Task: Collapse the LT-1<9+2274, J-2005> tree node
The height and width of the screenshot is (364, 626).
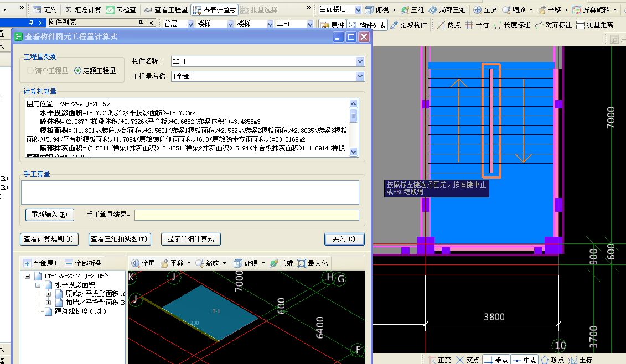Action: coord(27,276)
